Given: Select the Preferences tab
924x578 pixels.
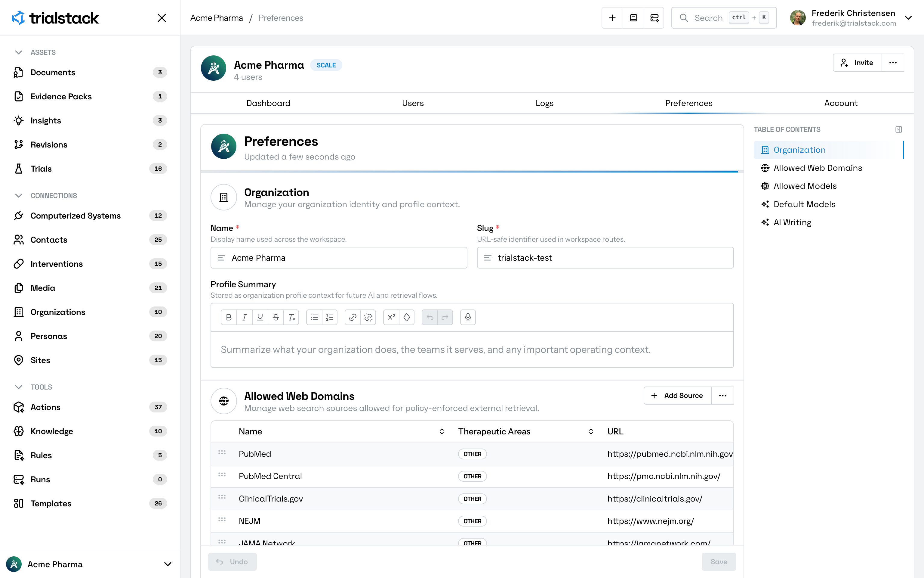Looking at the screenshot, I should pyautogui.click(x=689, y=103).
